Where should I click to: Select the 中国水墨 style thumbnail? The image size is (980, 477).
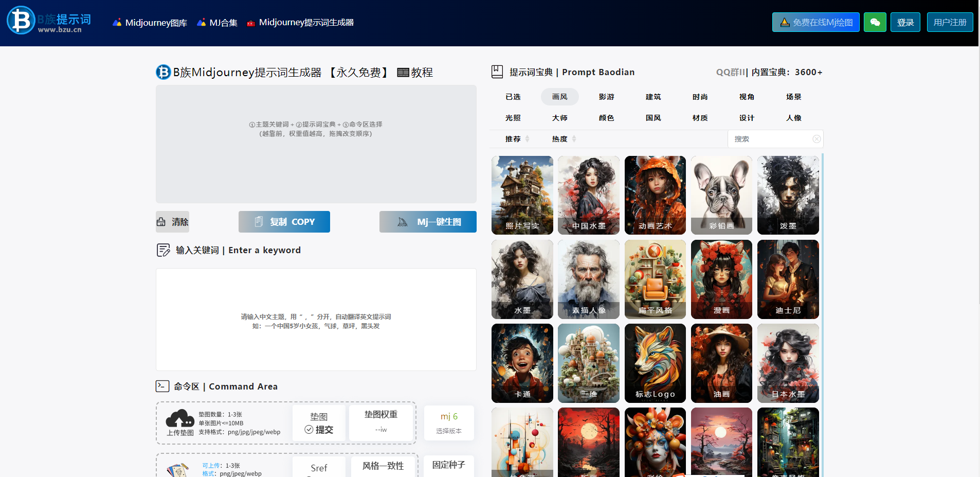pos(588,195)
